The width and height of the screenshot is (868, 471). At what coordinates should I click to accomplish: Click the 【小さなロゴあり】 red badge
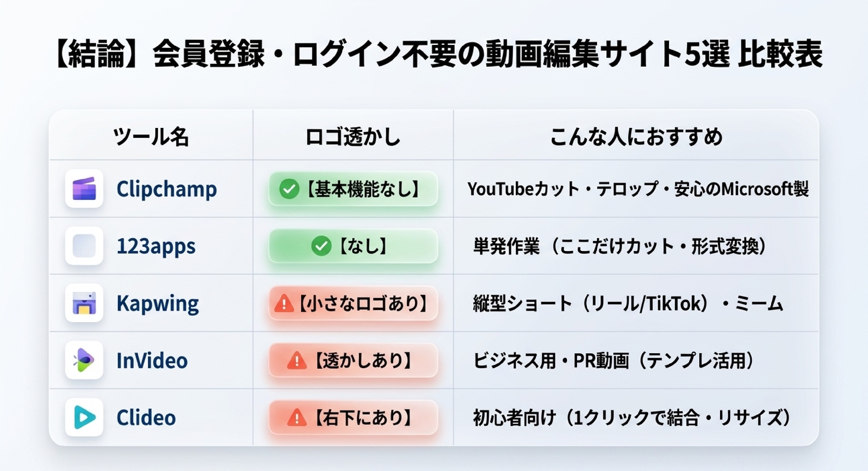click(353, 303)
